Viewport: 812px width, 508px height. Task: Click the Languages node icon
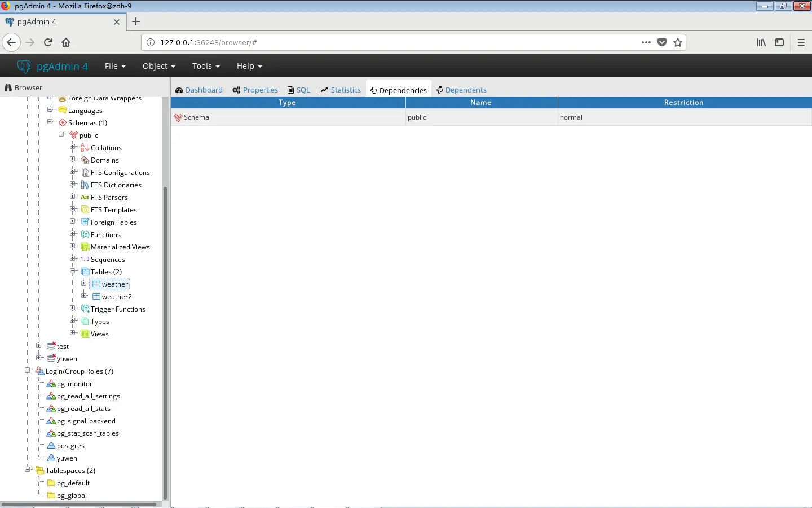(x=63, y=110)
